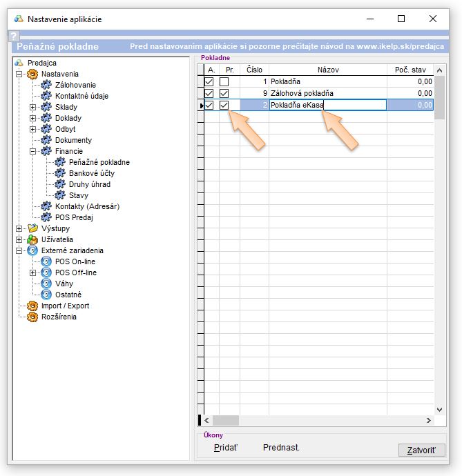
Task: Uncheck A. checkbox for Zálohová pokladňa
Action: coord(209,93)
